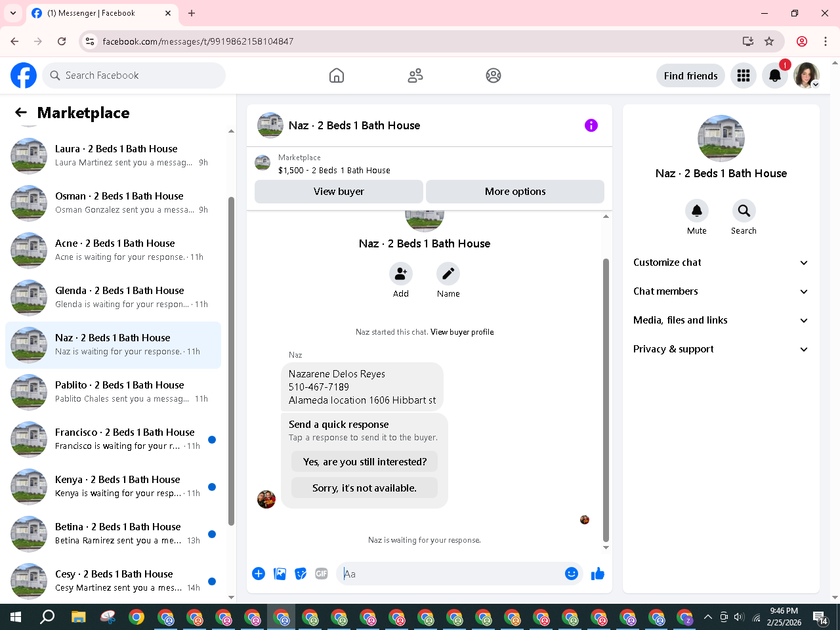Viewport: 840px width, 630px height.
Task: Open the browser three-dot menu
Action: [x=826, y=41]
